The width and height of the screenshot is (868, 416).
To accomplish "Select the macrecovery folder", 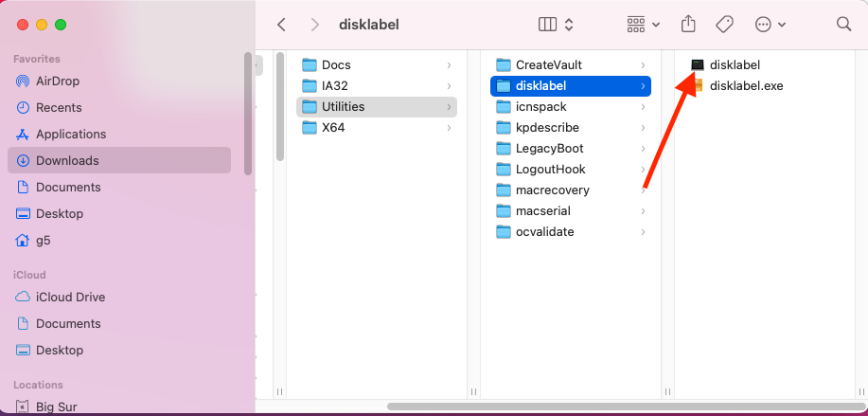I will (x=571, y=190).
